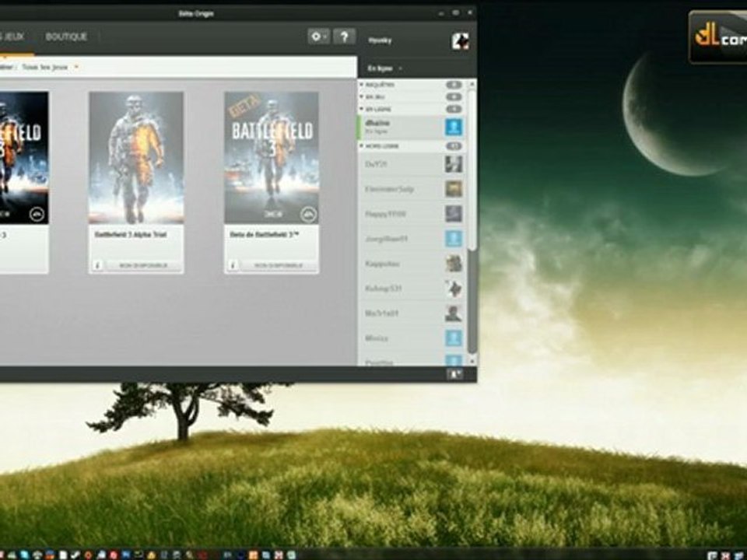Click the Battlefield 3 Alpha Trial title text
This screenshot has height=560, width=747.
(x=131, y=235)
